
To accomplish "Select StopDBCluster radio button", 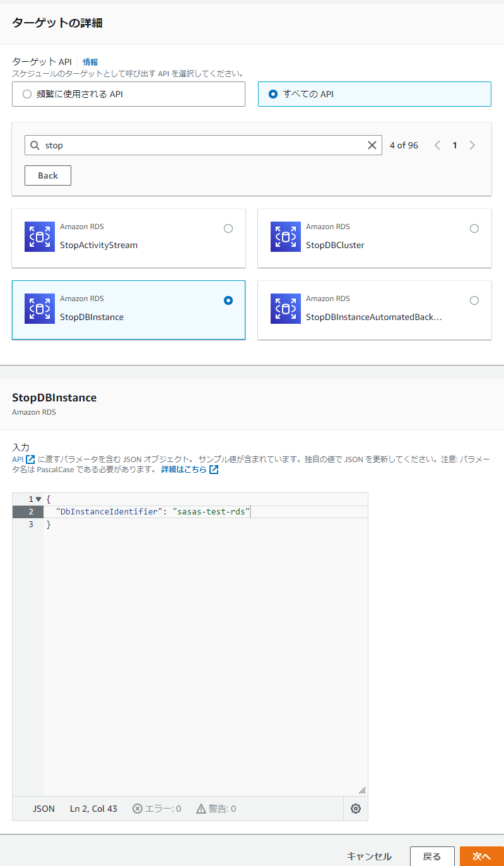I will [x=474, y=228].
